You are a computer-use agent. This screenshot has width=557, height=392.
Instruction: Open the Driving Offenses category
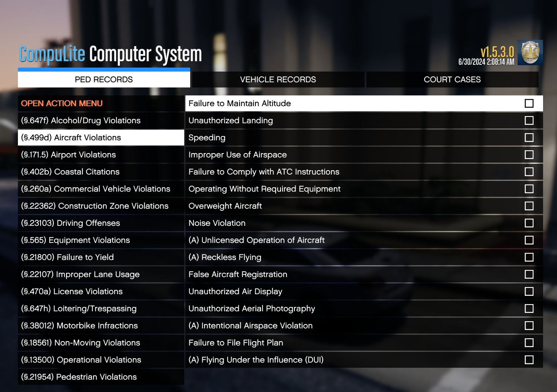tap(70, 223)
